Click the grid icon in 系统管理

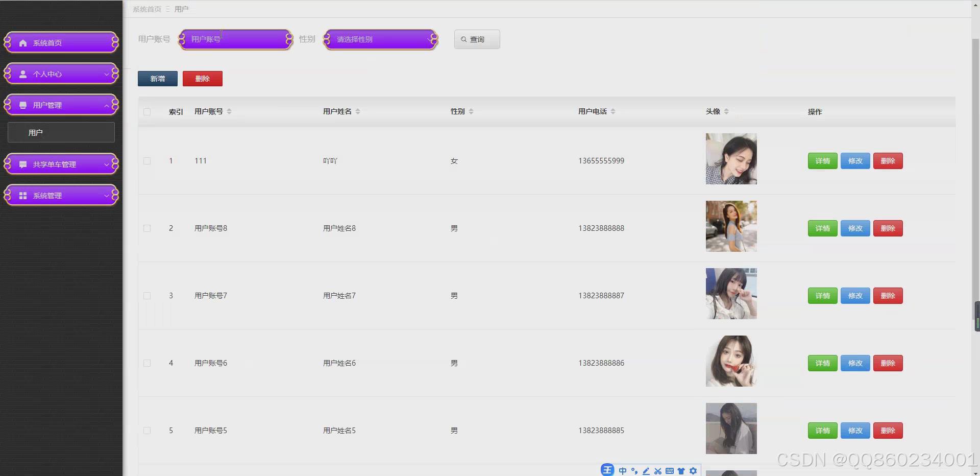pos(23,196)
